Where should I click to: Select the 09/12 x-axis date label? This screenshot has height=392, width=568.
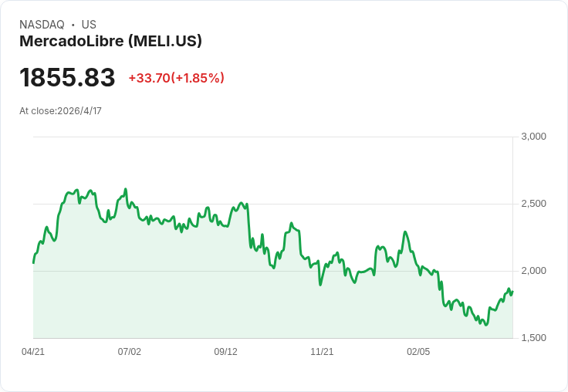coord(225,351)
